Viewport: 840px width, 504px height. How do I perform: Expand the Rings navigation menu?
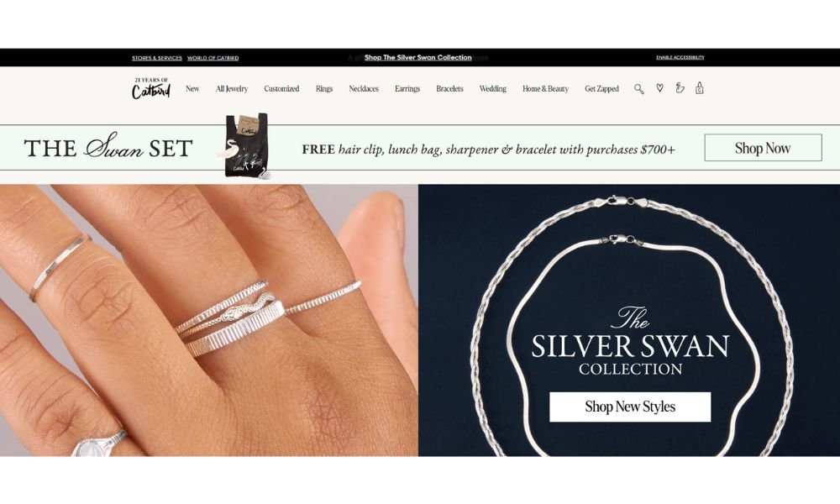click(x=324, y=89)
